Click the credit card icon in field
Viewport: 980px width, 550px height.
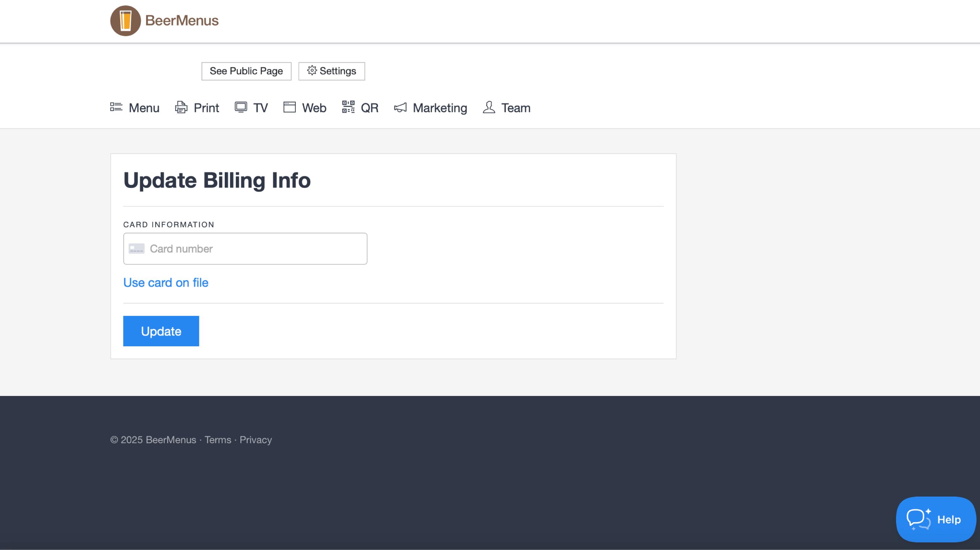[x=137, y=249]
